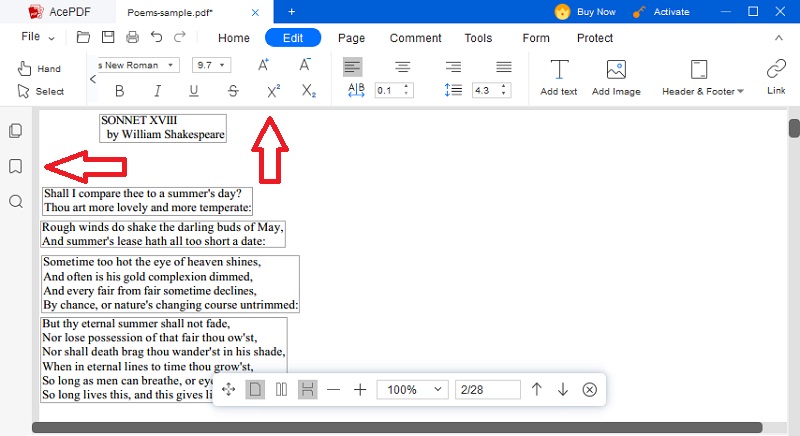Image resolution: width=800 pixels, height=436 pixels.
Task: Switch to the Comment tab
Action: [x=415, y=38]
